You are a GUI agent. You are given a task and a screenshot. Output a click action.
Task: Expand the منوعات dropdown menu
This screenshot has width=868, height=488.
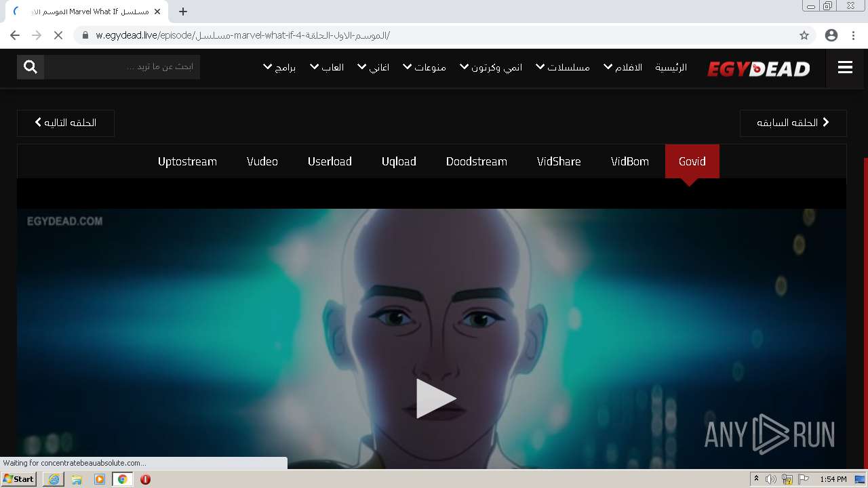[425, 67]
